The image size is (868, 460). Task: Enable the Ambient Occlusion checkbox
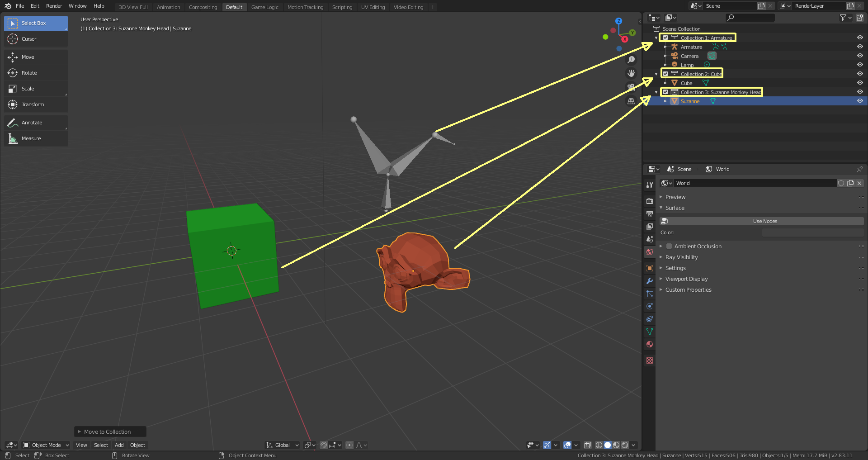click(669, 246)
